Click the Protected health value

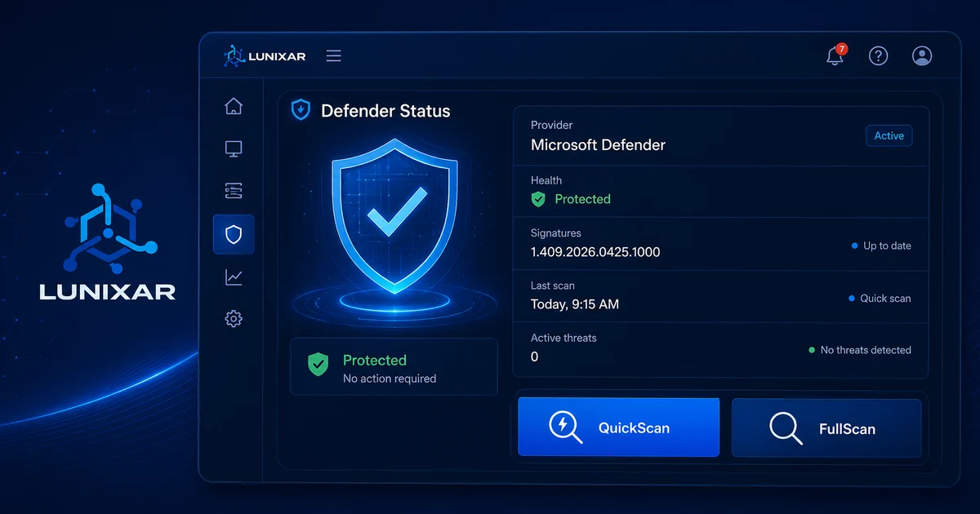tap(582, 199)
